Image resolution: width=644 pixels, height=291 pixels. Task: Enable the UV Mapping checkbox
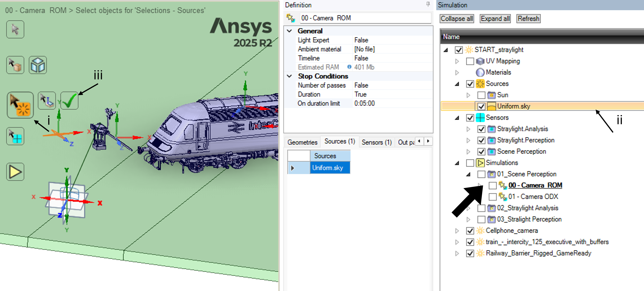tap(470, 61)
